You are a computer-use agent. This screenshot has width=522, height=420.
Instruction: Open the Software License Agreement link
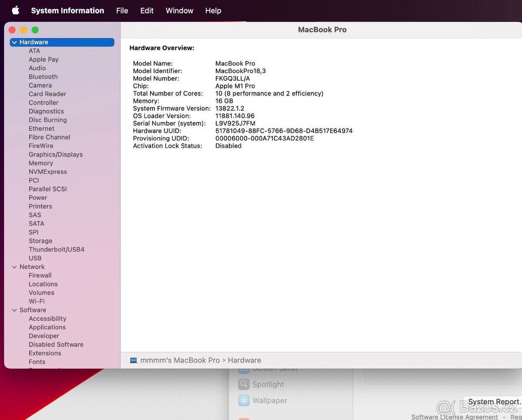coord(455,417)
